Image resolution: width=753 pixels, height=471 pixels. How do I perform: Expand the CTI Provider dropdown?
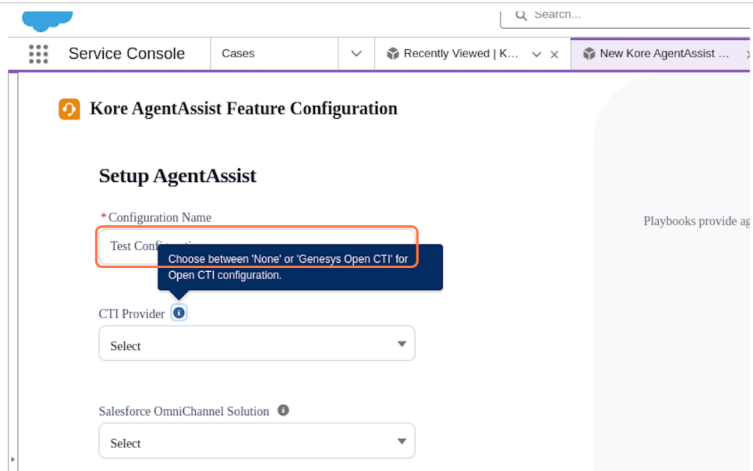click(x=256, y=345)
